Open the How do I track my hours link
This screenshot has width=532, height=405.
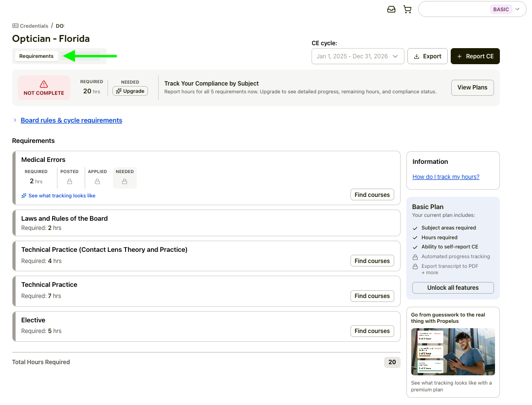pos(445,177)
